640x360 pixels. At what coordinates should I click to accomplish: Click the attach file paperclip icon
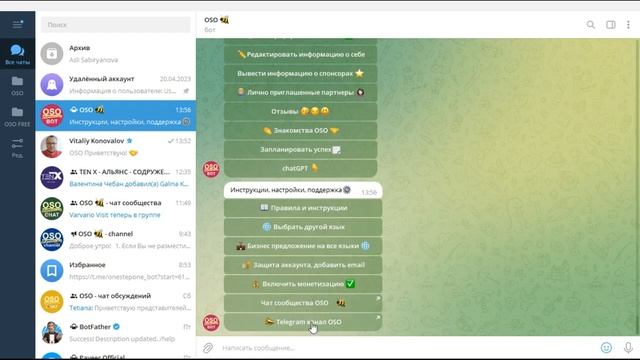pos(208,348)
